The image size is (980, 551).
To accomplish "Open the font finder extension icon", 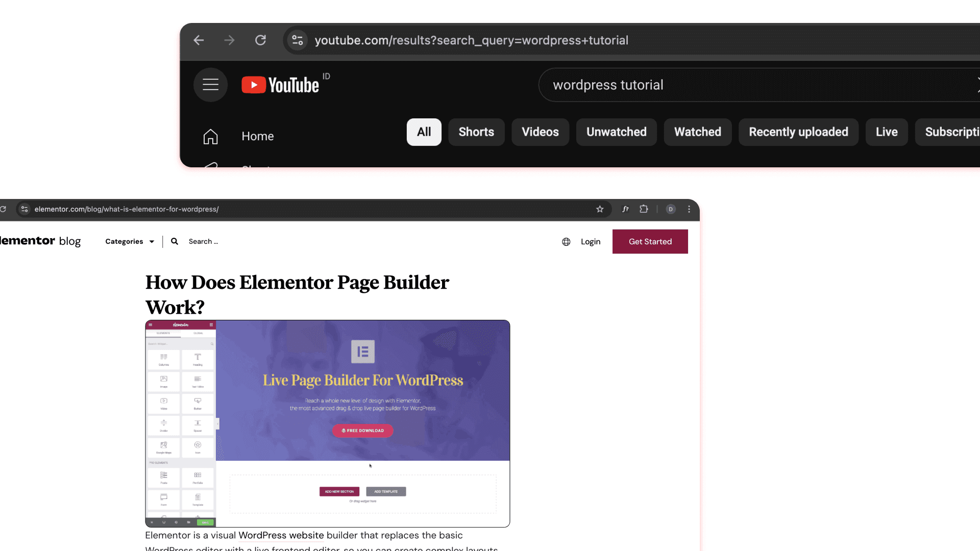I will [x=625, y=209].
